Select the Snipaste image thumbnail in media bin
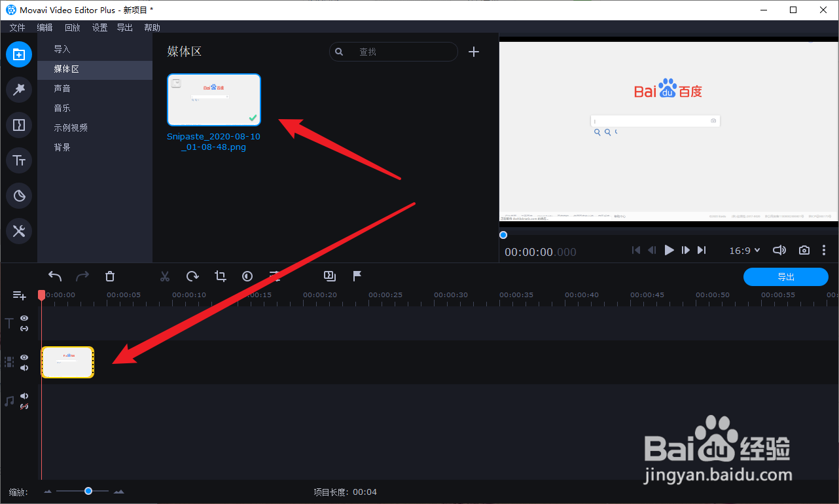Screen dimensions: 839x504 coord(214,99)
